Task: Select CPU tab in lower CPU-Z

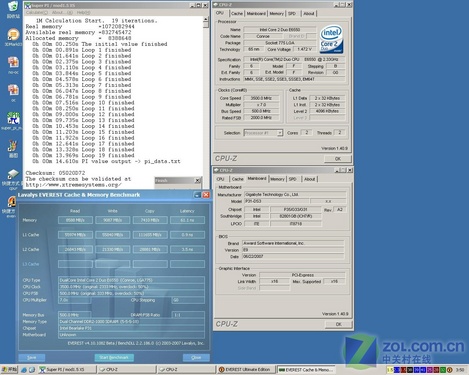Action: (x=220, y=179)
